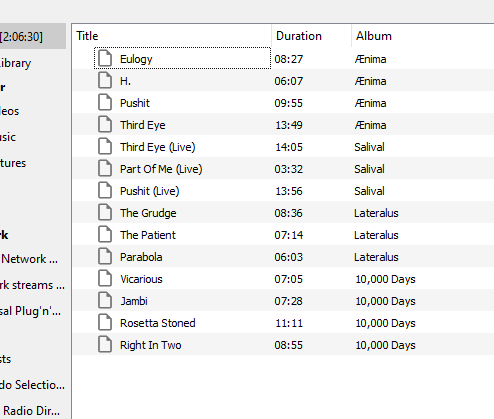Click the file icon next to Right In Two

pos(105,345)
